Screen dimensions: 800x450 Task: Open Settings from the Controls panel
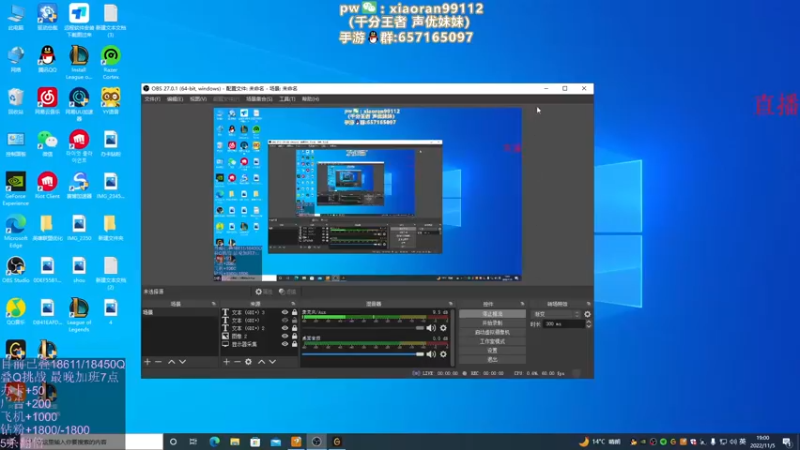click(492, 351)
